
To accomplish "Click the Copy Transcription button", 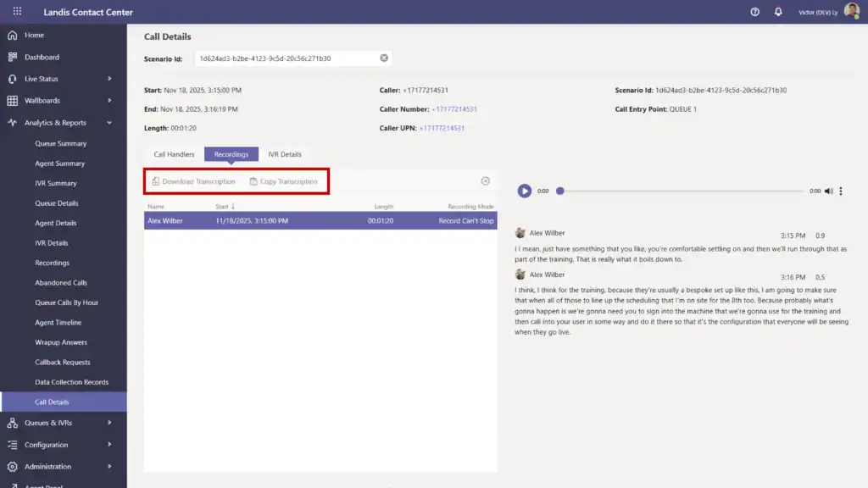I will [283, 181].
